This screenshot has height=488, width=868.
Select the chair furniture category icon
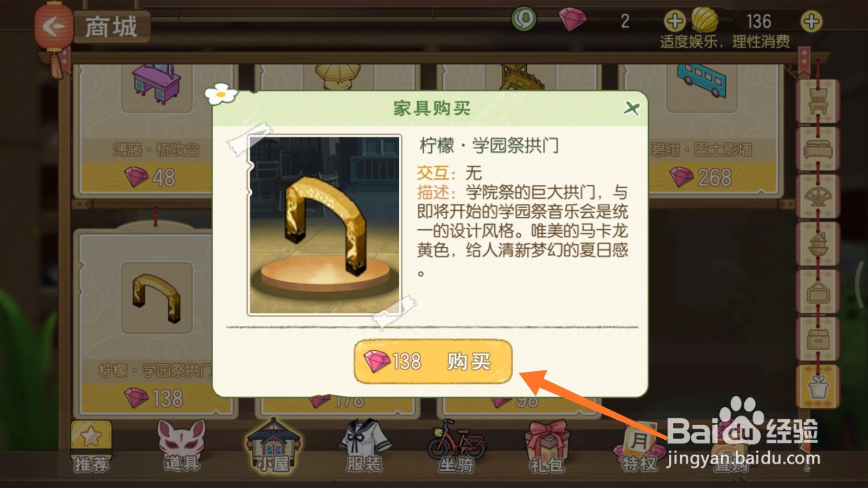tap(818, 101)
